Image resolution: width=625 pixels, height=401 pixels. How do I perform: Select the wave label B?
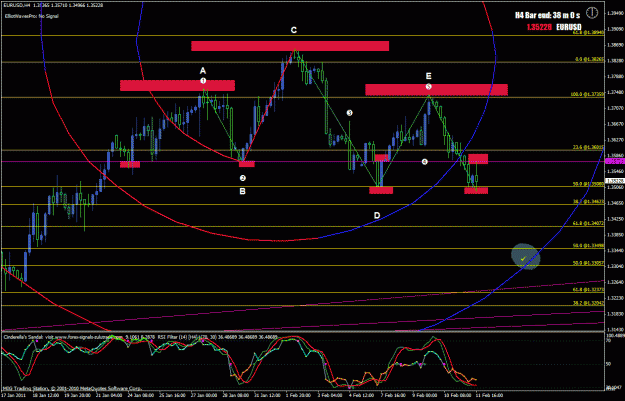pos(242,191)
